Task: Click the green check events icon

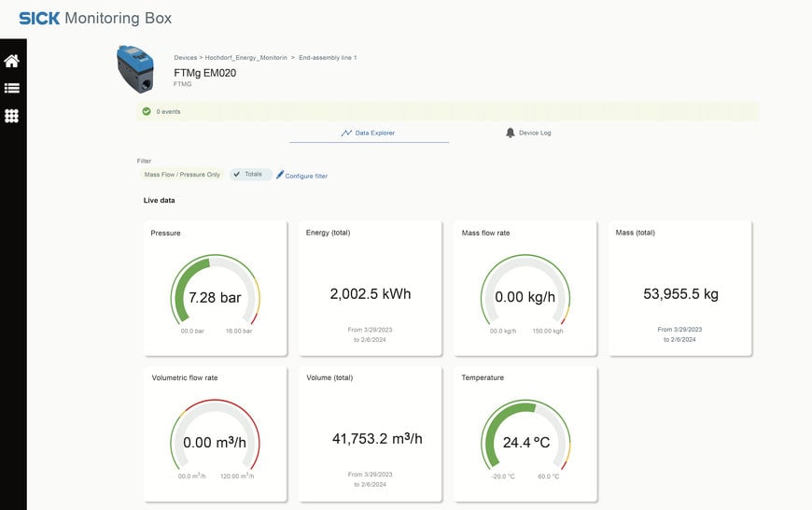Action: pos(147,111)
